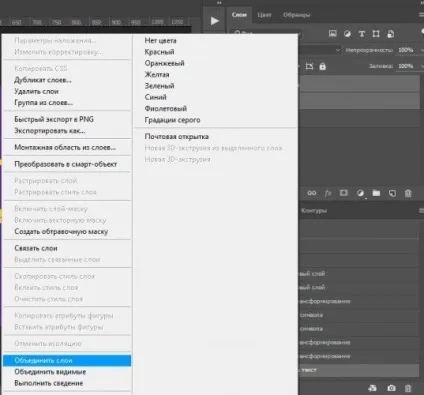
Task: Create new adjustment layer via half-circle icon
Action: click(x=360, y=193)
